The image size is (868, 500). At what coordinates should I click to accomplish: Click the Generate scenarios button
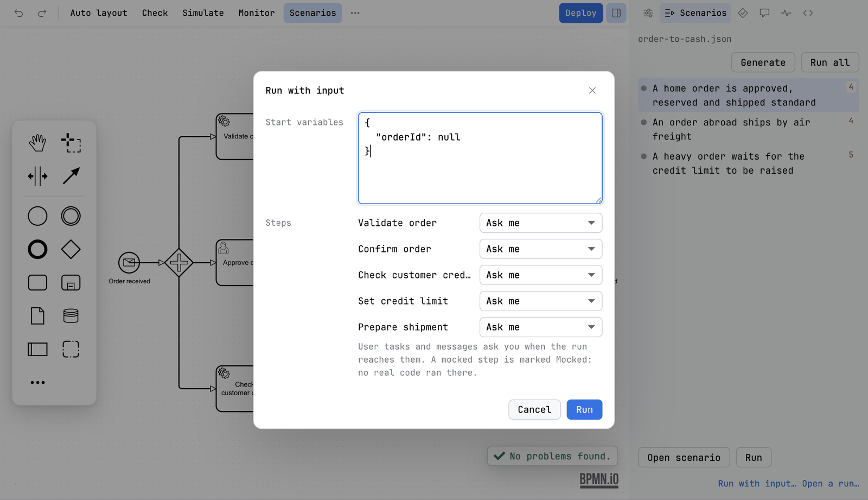point(763,62)
